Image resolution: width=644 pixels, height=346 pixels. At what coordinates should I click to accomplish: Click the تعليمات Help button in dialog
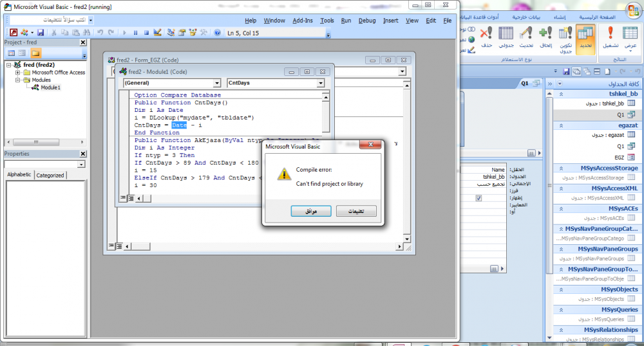(x=356, y=212)
